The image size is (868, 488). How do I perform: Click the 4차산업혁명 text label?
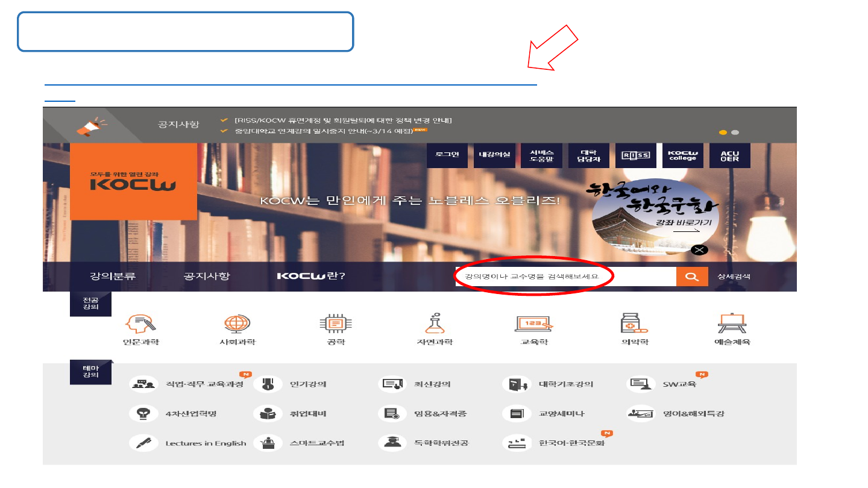[190, 414]
